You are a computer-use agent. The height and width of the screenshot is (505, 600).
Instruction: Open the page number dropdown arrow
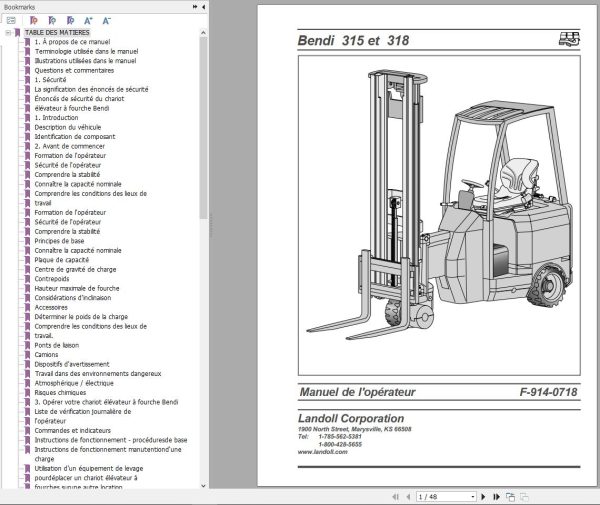pyautogui.click(x=473, y=497)
